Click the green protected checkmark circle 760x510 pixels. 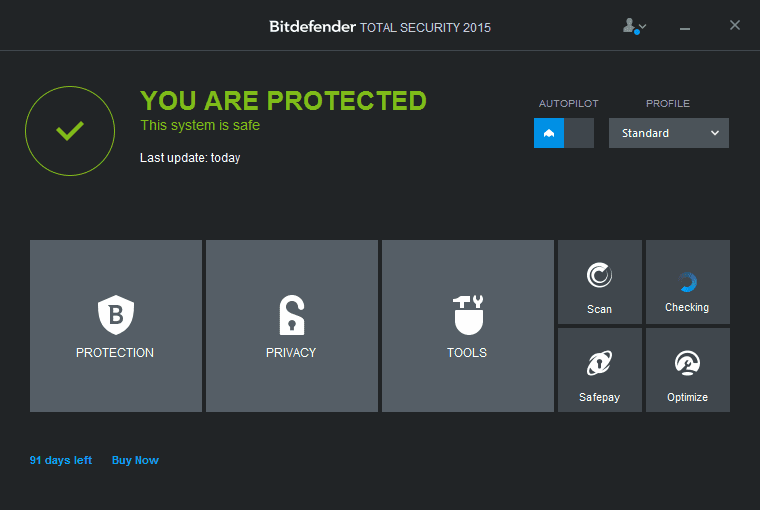click(69, 131)
